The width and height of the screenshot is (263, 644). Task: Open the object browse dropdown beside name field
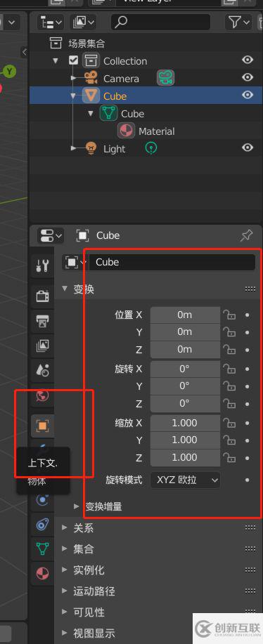click(x=75, y=262)
